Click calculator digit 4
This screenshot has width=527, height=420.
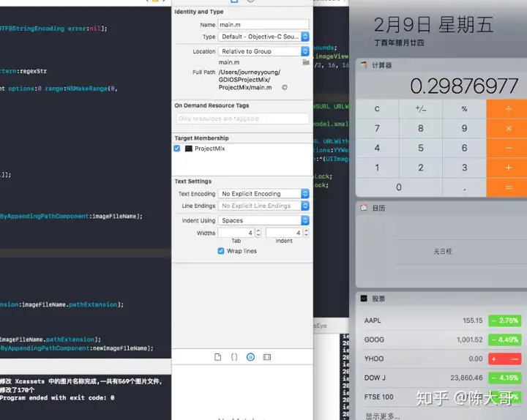coord(377,149)
